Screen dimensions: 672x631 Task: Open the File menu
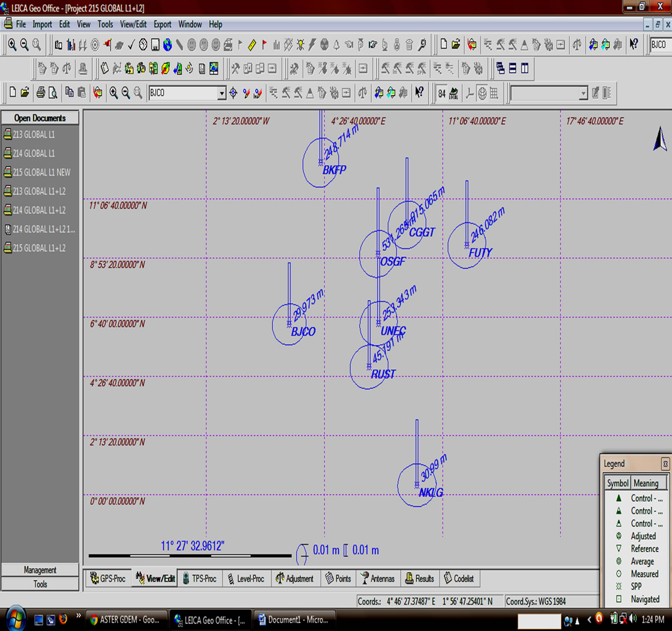coord(21,24)
